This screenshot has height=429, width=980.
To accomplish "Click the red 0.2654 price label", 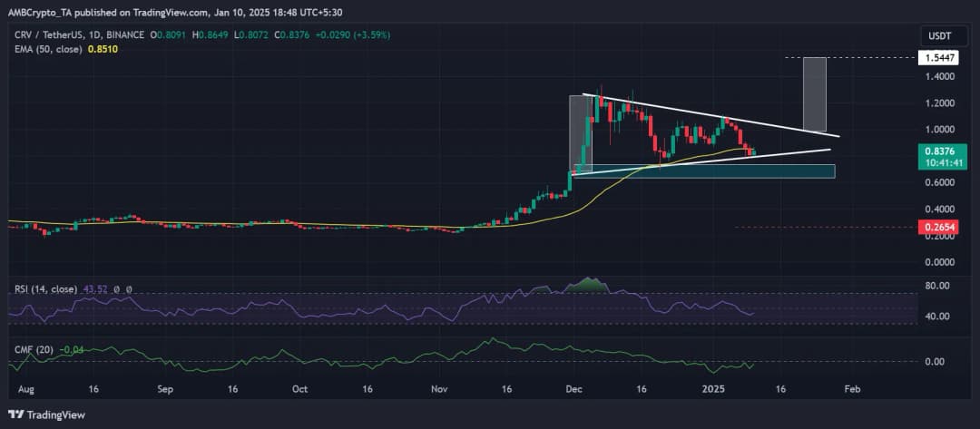I will click(x=936, y=228).
